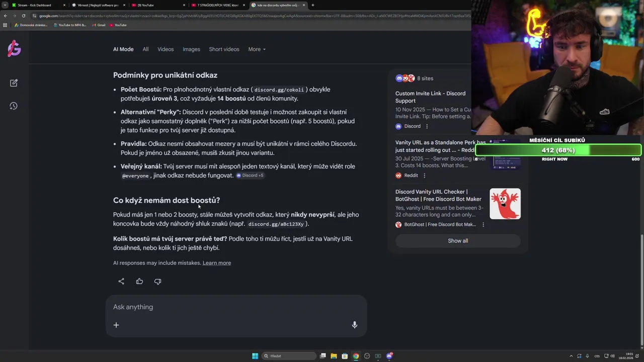The height and width of the screenshot is (362, 644).
Task: Click the Google address bar URL
Action: coord(252,16)
